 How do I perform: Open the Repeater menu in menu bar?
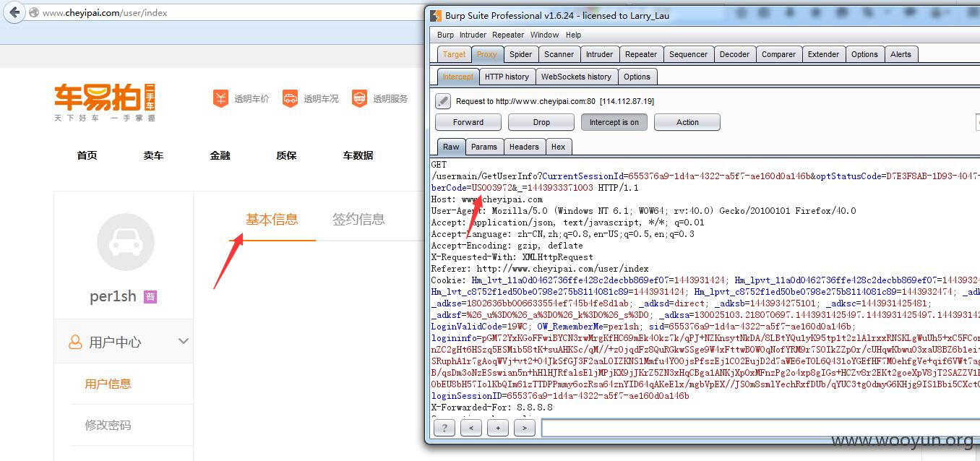(x=508, y=35)
